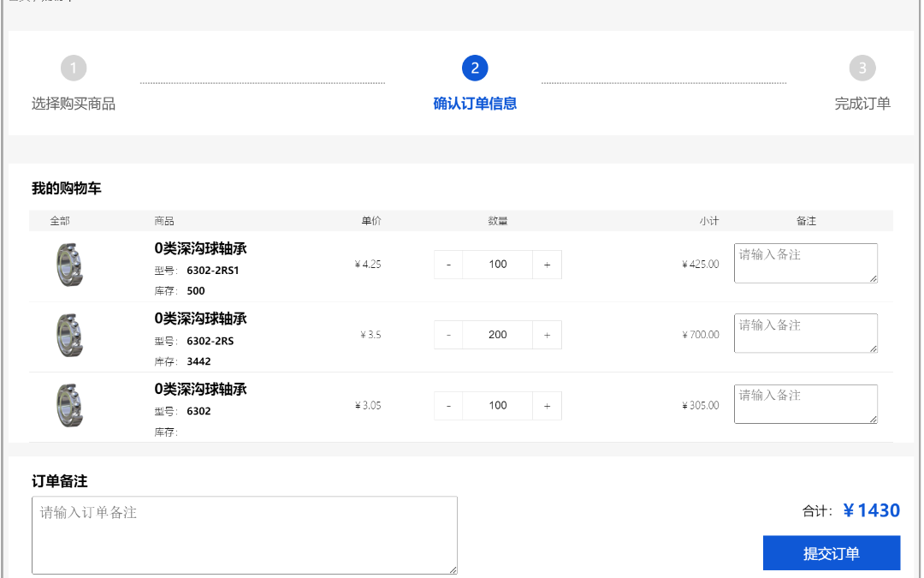Click the step 2 circle icon
The height and width of the screenshot is (578, 924).
pyautogui.click(x=475, y=68)
